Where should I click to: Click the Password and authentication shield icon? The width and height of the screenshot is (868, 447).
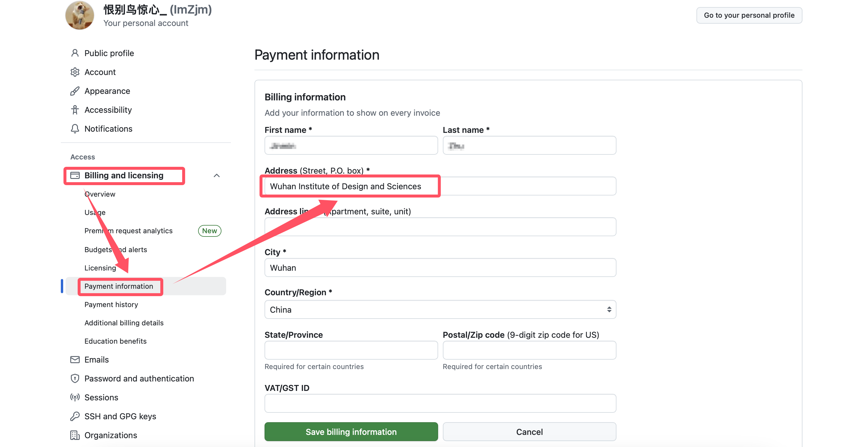point(75,379)
